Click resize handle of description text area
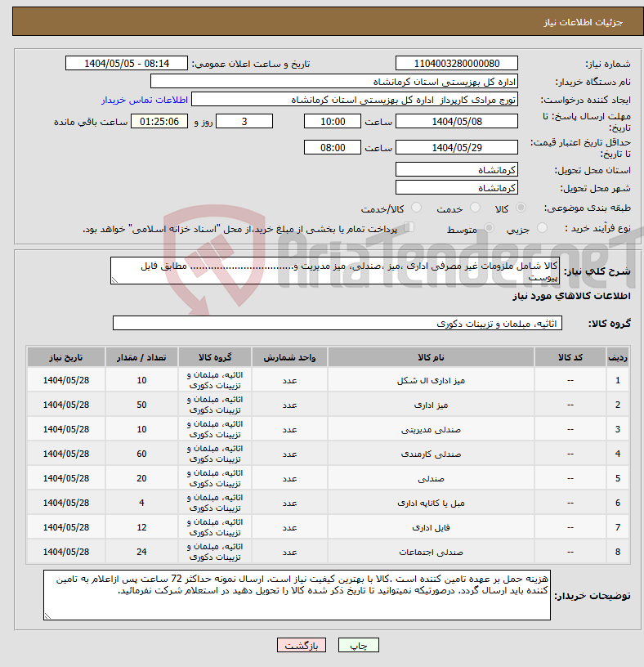 [114, 280]
